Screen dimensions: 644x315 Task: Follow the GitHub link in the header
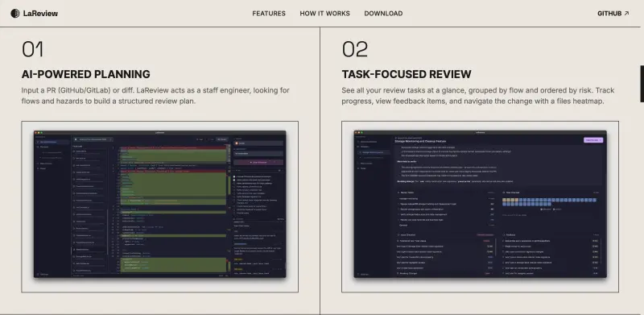(613, 14)
